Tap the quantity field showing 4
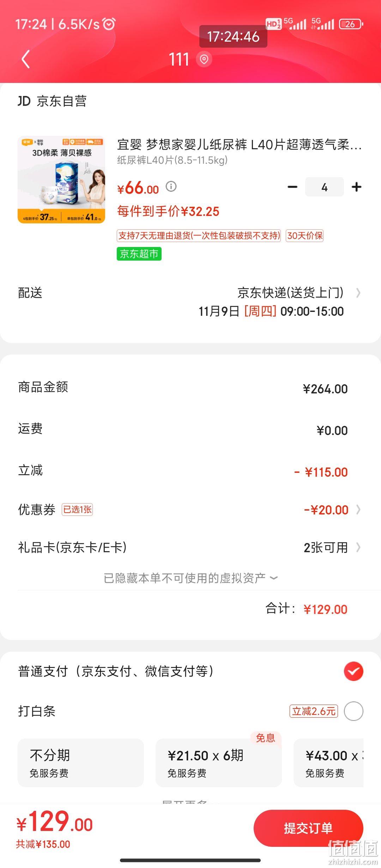Viewport: 381px width, 868px height. coord(325,187)
